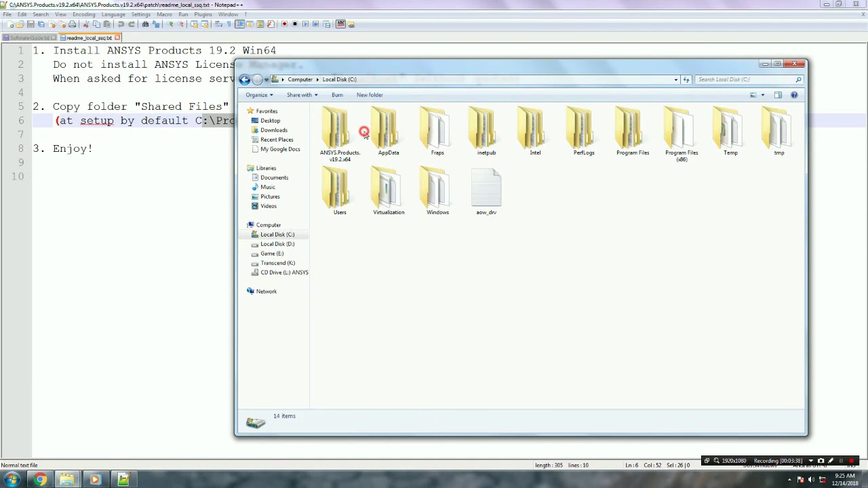
Task: Open the Notepad++ Plugins menu
Action: point(203,14)
